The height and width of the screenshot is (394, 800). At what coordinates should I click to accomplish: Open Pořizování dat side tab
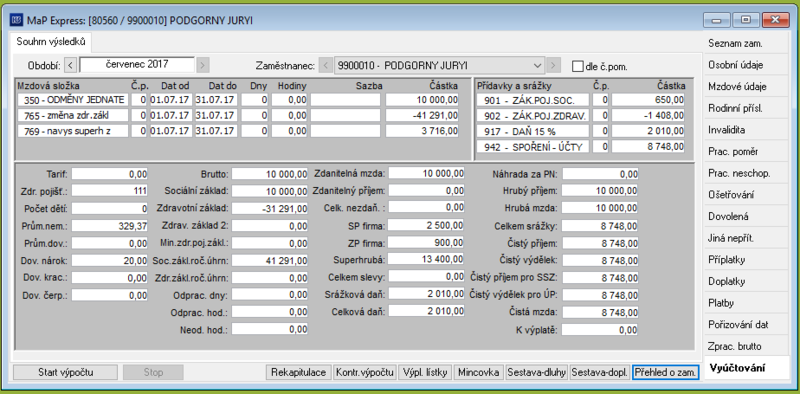(x=746, y=325)
